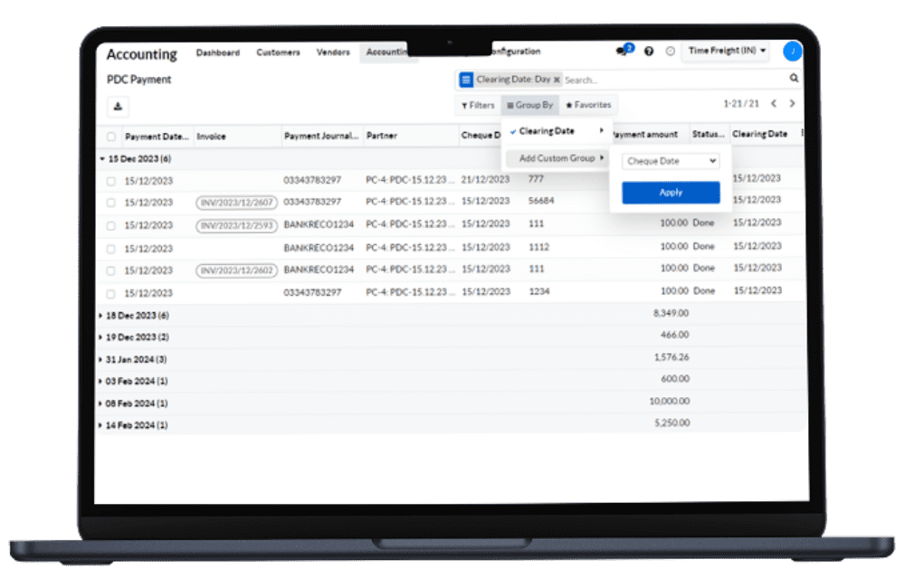Click the search magnifier icon
Viewport: 905px width, 588px height.
click(x=794, y=80)
